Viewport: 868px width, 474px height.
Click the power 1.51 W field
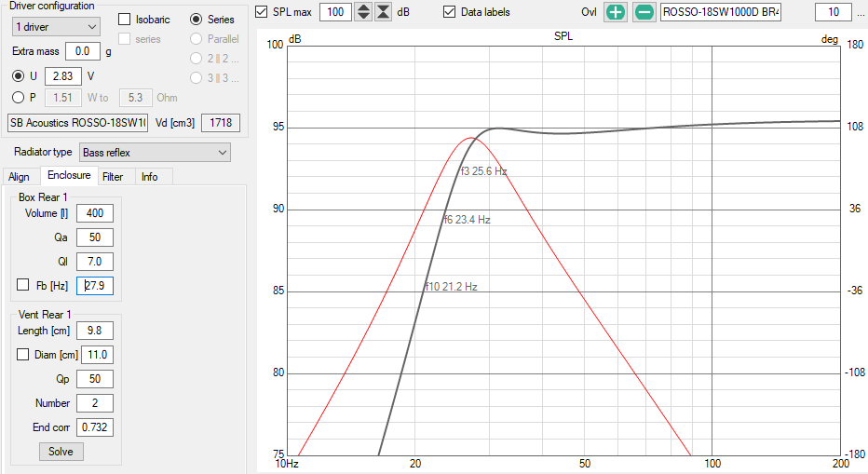pos(63,98)
